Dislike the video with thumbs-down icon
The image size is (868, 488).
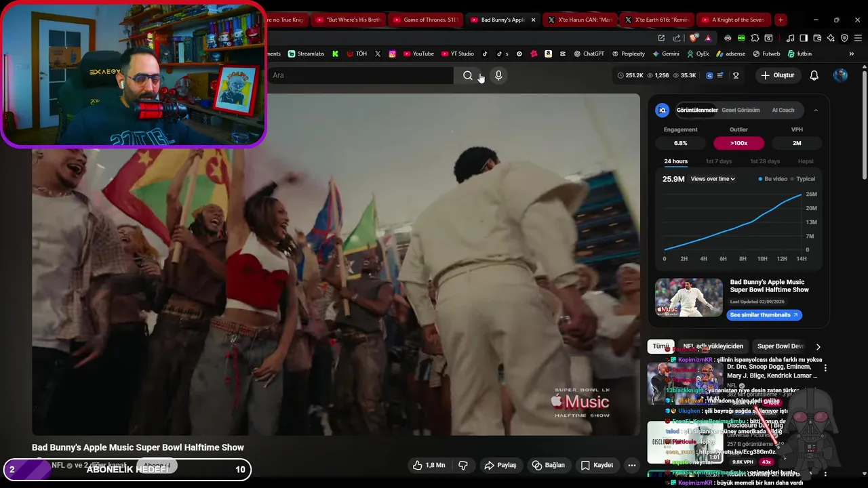[x=463, y=465]
